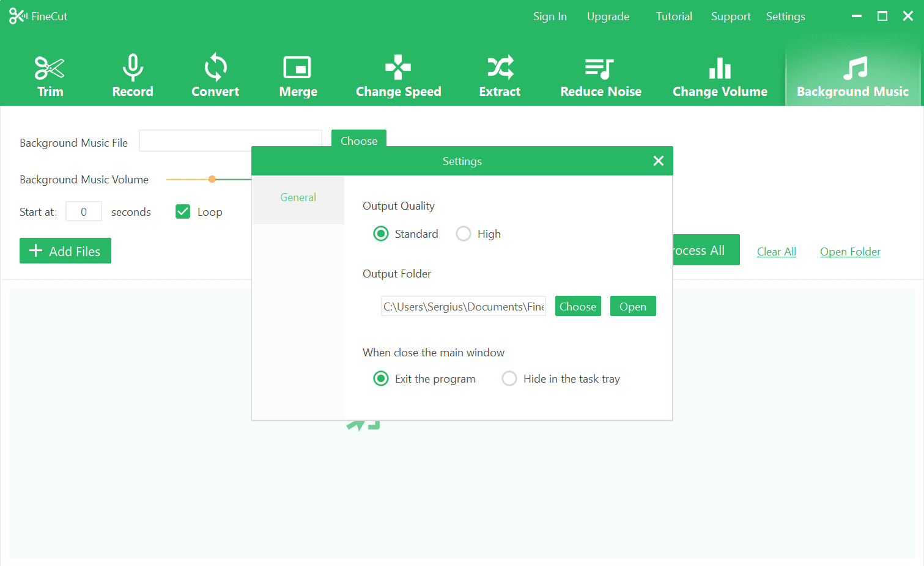Screen dimensions: 924x566
Task: Click the Open Folder link
Action: point(850,251)
